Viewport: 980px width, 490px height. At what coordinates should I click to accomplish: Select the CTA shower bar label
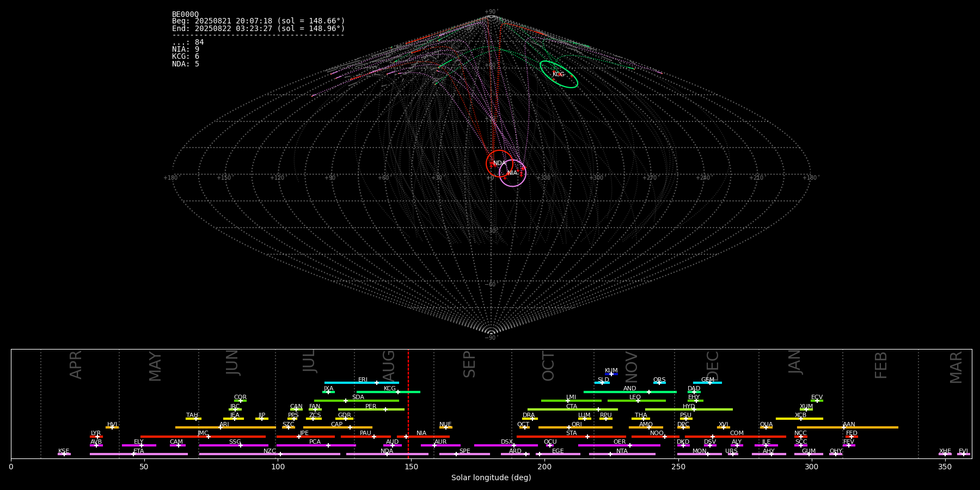pyautogui.click(x=571, y=407)
